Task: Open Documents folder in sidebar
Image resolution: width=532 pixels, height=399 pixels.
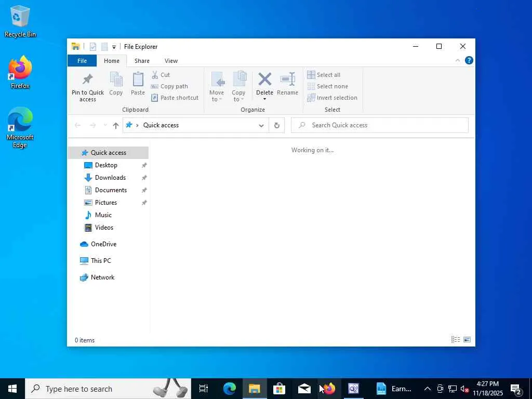Action: pyautogui.click(x=111, y=190)
